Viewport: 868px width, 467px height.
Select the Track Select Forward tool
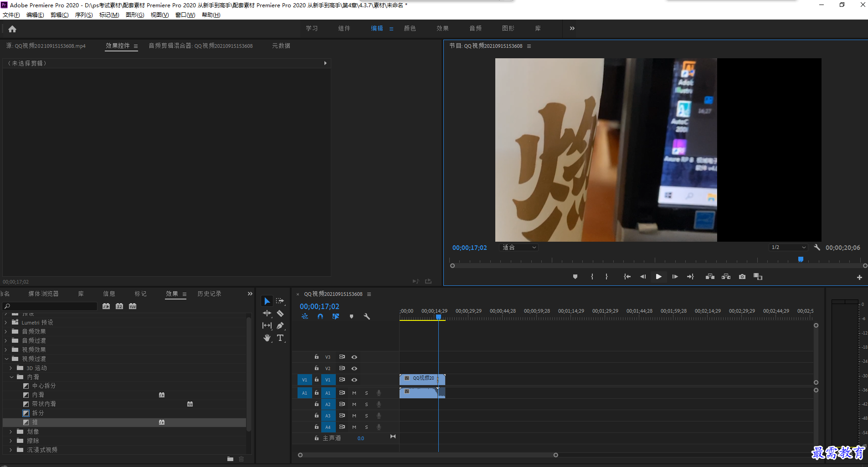(x=280, y=301)
